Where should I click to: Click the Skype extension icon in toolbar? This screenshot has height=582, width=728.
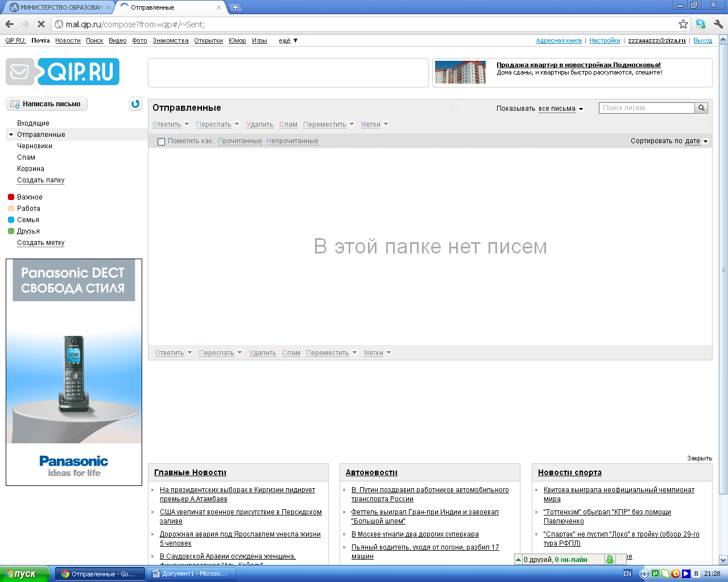701,24
